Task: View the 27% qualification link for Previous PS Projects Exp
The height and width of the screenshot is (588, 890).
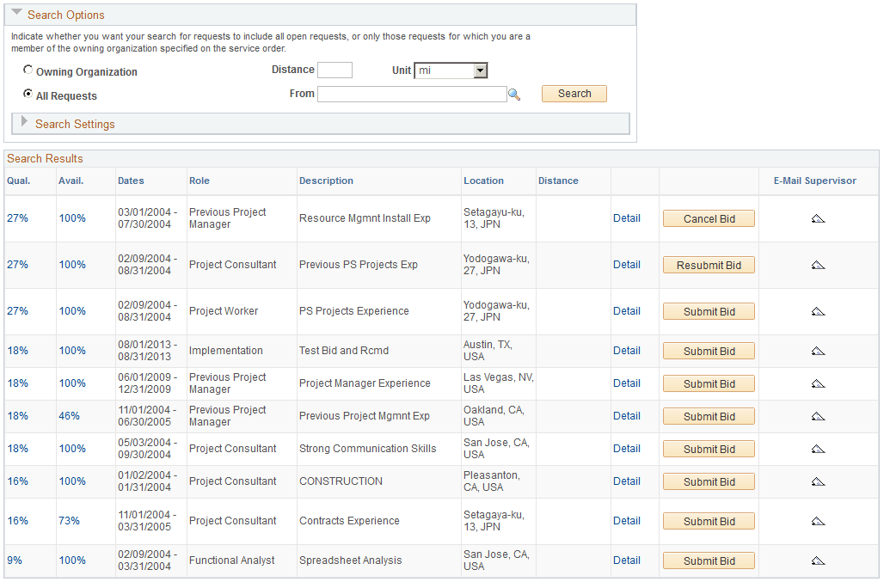Action: point(17,265)
